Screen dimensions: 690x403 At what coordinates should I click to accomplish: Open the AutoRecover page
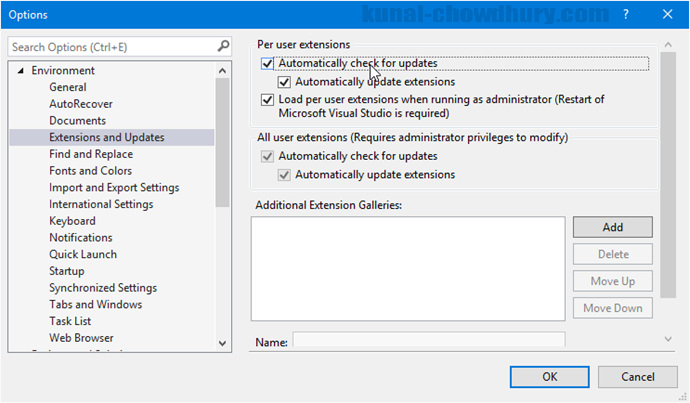(81, 104)
